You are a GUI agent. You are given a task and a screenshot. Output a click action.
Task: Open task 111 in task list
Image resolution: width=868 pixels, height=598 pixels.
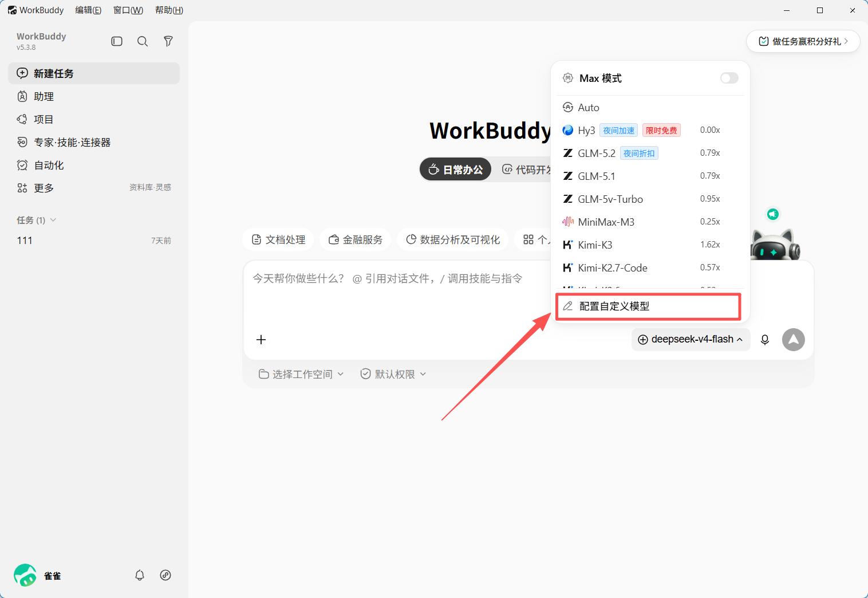94,241
